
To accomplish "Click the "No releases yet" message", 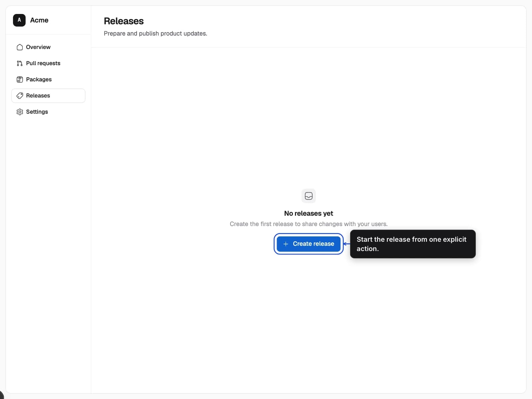I will (309, 213).
